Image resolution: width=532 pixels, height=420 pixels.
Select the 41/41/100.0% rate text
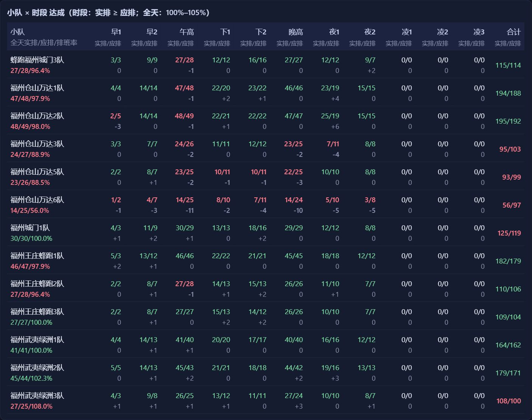[x=31, y=350]
